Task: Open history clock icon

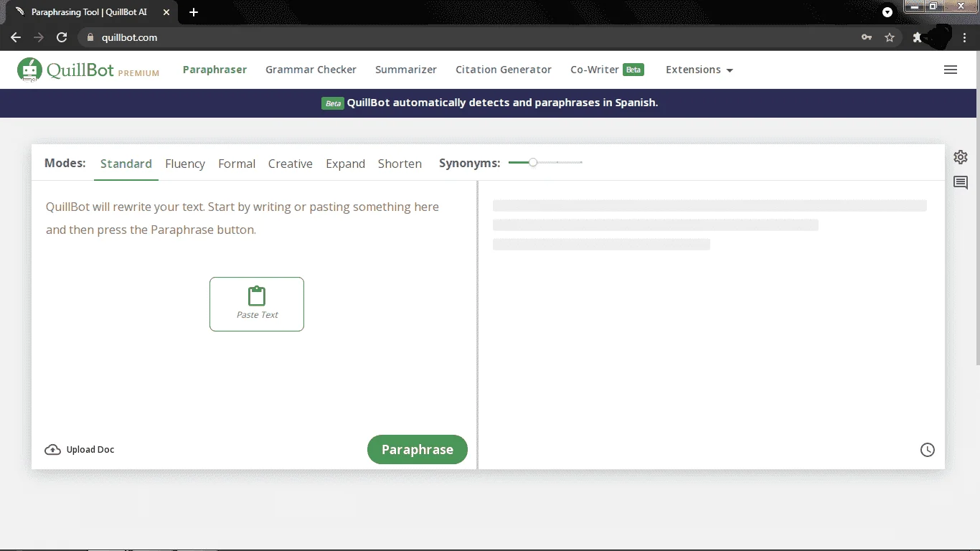Action: pyautogui.click(x=928, y=450)
